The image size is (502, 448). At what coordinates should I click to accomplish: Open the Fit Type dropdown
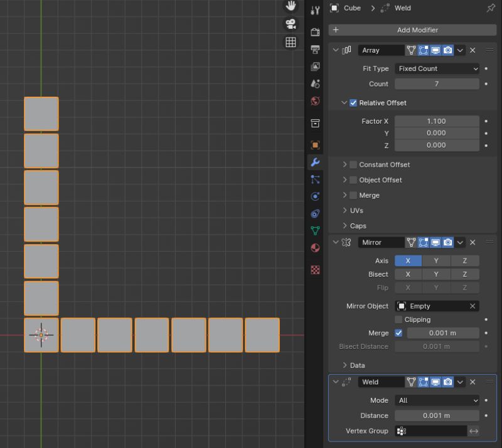point(437,68)
